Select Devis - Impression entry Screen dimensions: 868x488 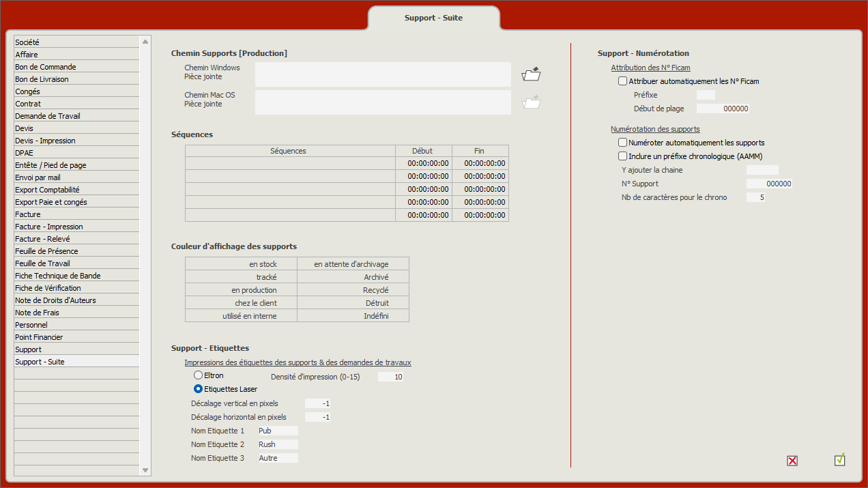point(76,141)
